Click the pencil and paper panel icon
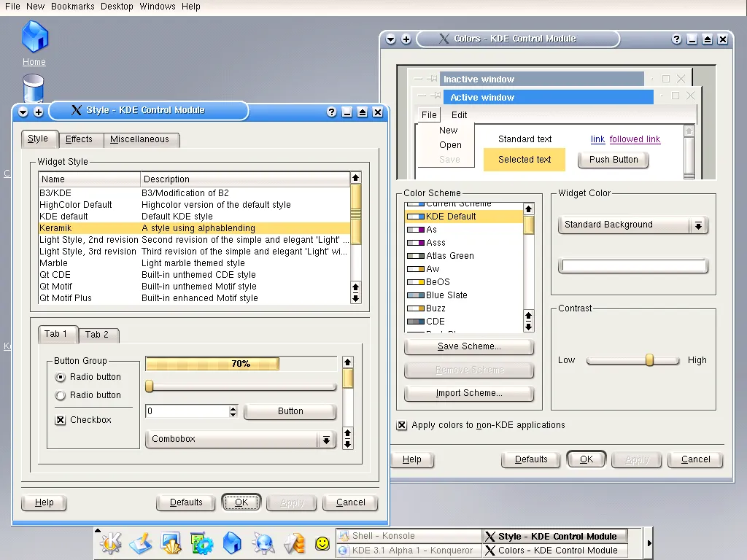Image resolution: width=747 pixels, height=560 pixels. (x=140, y=542)
